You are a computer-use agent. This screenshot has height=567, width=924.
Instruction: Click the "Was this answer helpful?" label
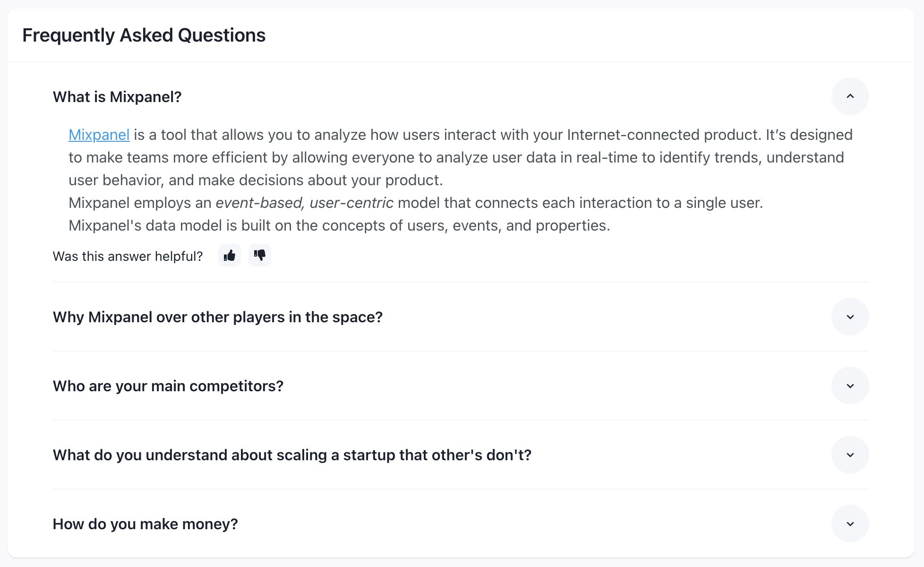pos(128,256)
